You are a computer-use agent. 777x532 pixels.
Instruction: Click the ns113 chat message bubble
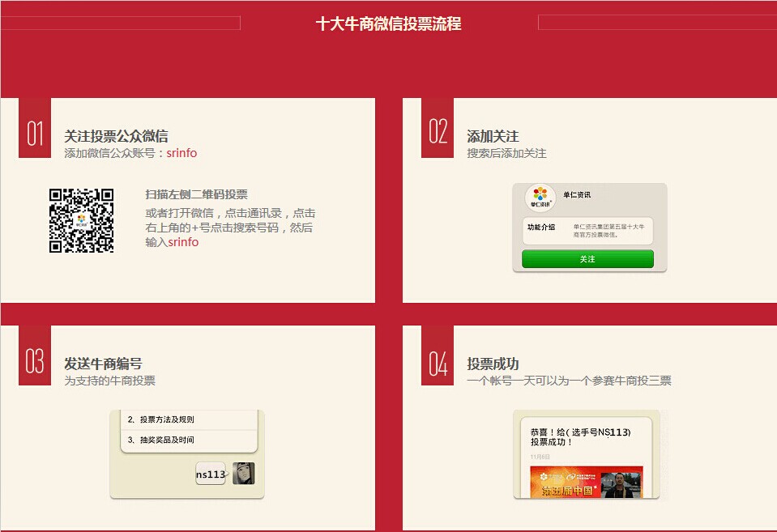(210, 475)
